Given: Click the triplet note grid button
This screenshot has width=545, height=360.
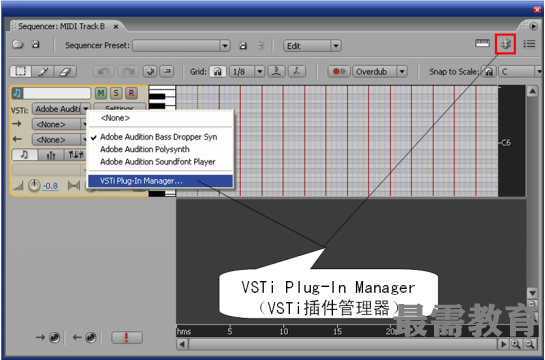Looking at the screenshot, I should pyautogui.click(x=276, y=72).
